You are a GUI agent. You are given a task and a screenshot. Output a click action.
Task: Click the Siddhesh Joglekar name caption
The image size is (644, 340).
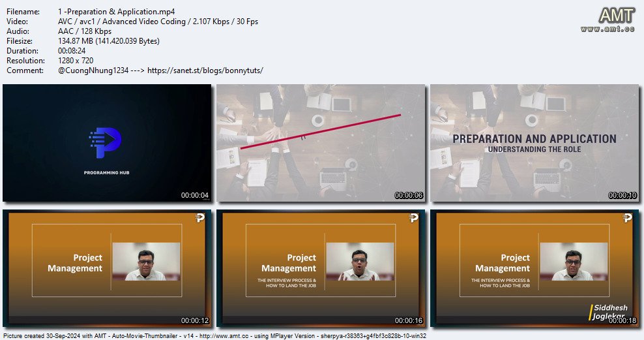coord(610,312)
